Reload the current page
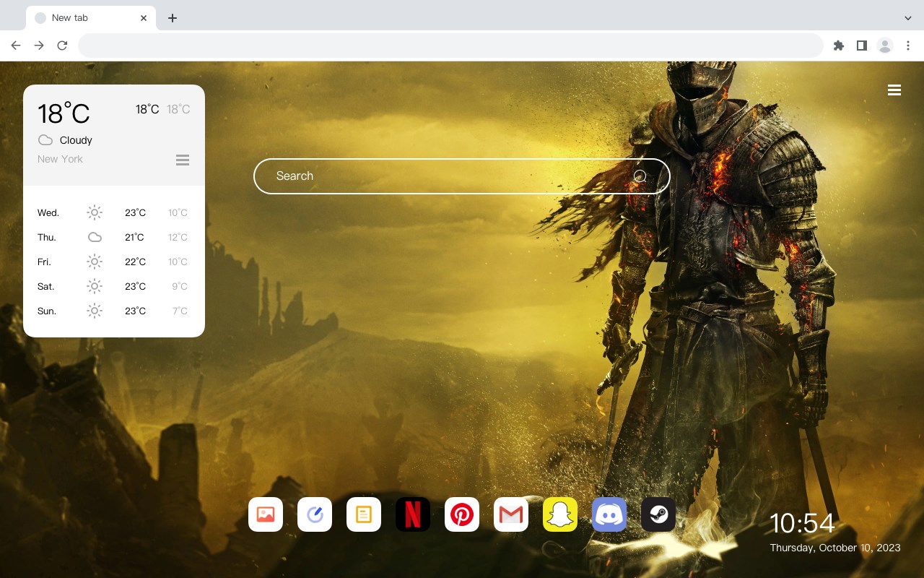Image resolution: width=924 pixels, height=578 pixels. click(62, 46)
